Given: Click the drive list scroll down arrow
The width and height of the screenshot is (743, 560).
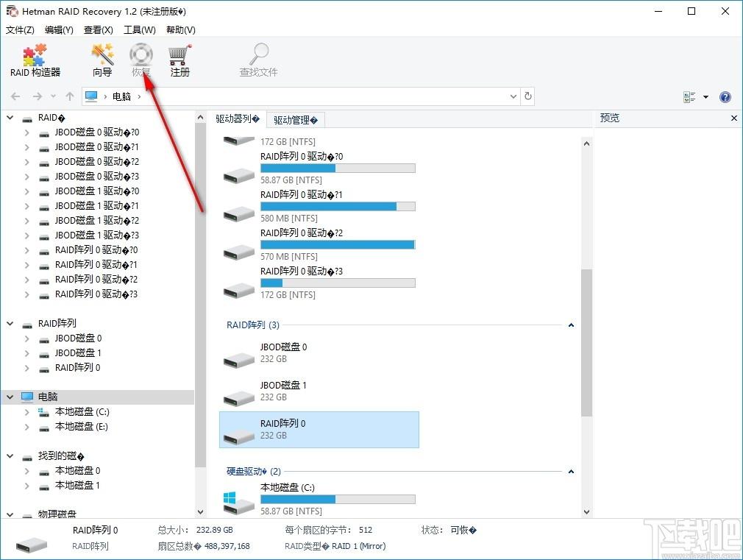Looking at the screenshot, I should tap(586, 511).
